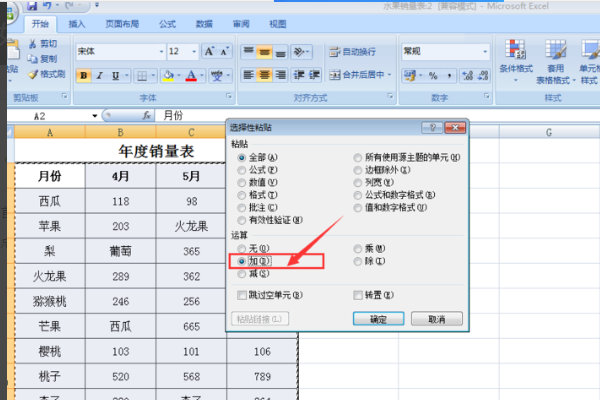Click the text orientation icon

[299, 52]
